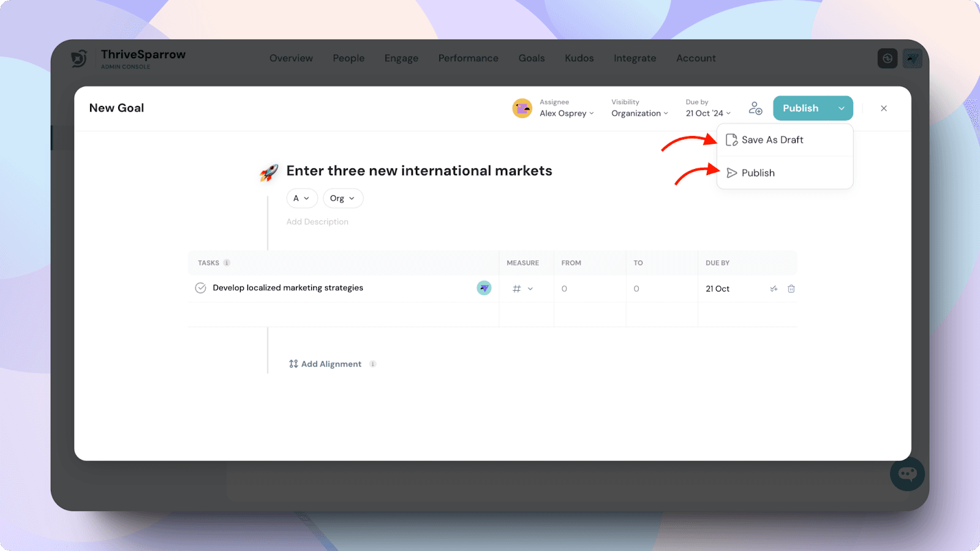
Task: Open the measure type # dropdown
Action: (522, 288)
